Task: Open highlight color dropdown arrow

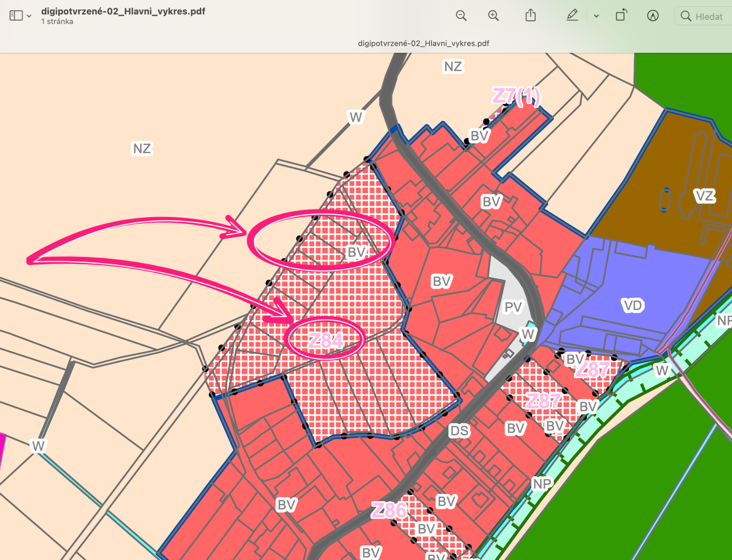Action: click(596, 16)
